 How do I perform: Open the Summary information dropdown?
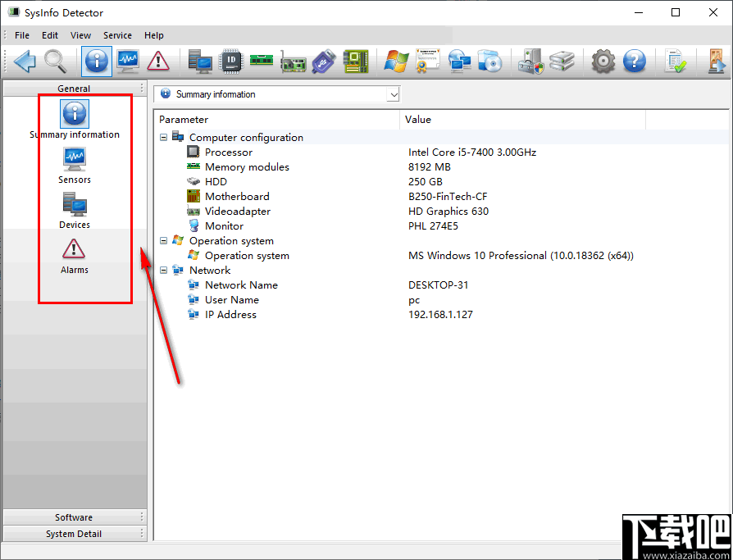[x=394, y=94]
